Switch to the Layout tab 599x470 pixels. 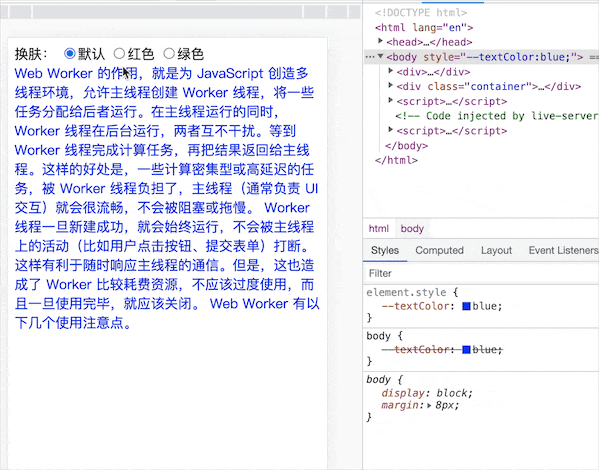pyautogui.click(x=496, y=250)
